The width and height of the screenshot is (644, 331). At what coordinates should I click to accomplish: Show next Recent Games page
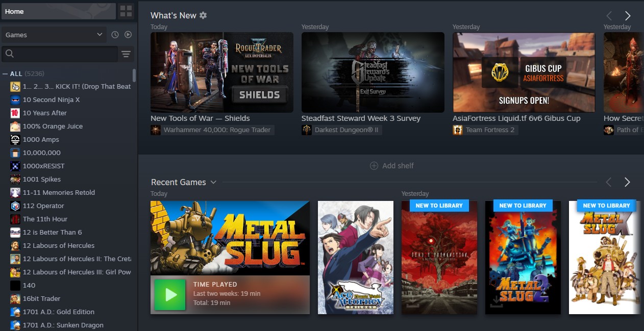point(628,182)
